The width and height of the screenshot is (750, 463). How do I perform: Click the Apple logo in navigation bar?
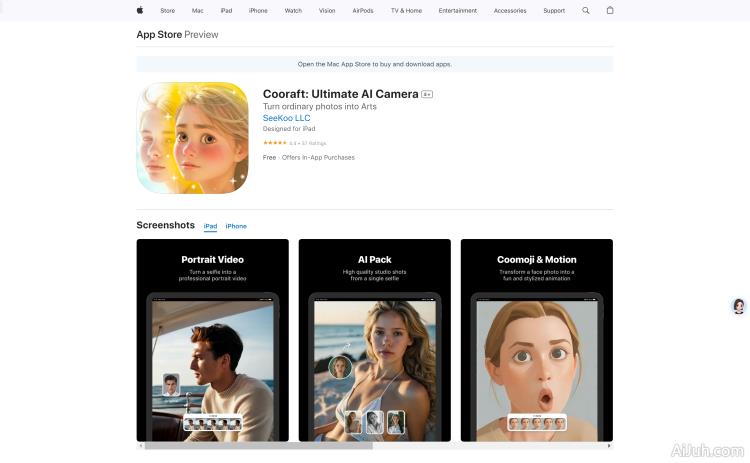[x=140, y=10]
